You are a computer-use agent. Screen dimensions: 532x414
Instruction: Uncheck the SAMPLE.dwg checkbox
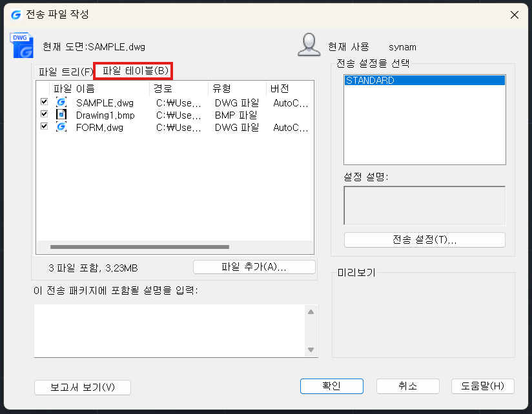pyautogui.click(x=44, y=101)
